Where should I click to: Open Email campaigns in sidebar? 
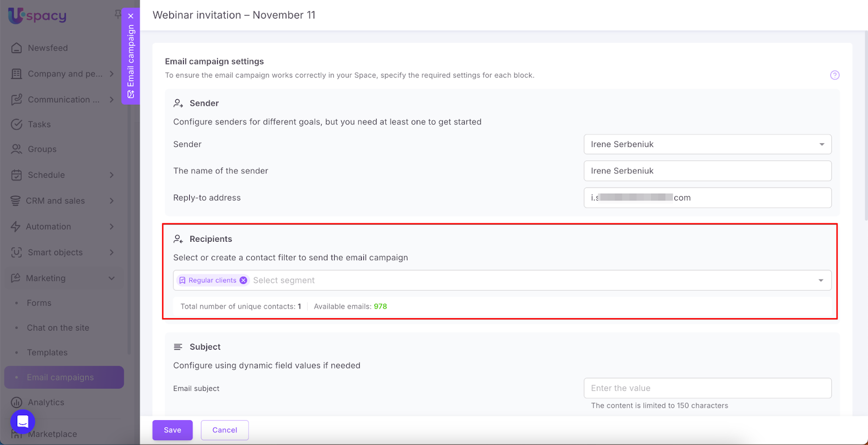coord(60,377)
